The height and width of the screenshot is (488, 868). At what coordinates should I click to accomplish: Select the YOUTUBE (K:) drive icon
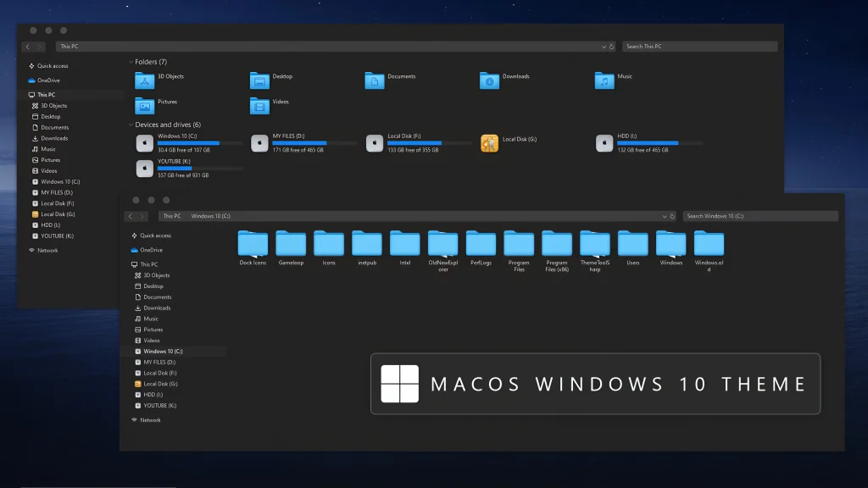[x=144, y=169]
